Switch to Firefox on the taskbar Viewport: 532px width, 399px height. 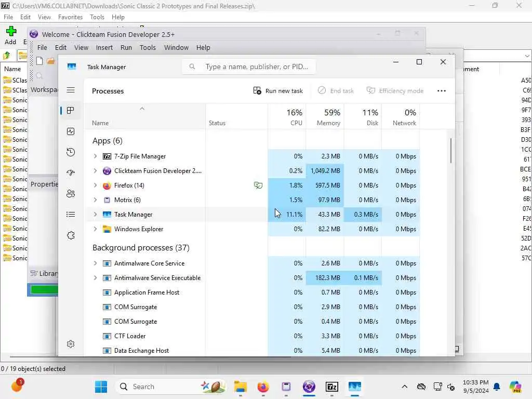[263, 387]
